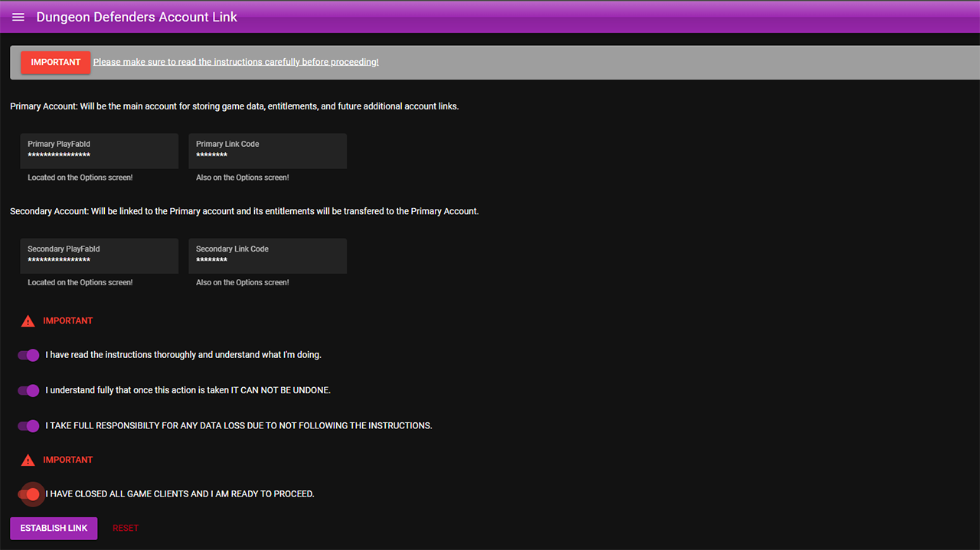This screenshot has height=550, width=980.
Task: Click the Primary Account description text
Action: 234,106
